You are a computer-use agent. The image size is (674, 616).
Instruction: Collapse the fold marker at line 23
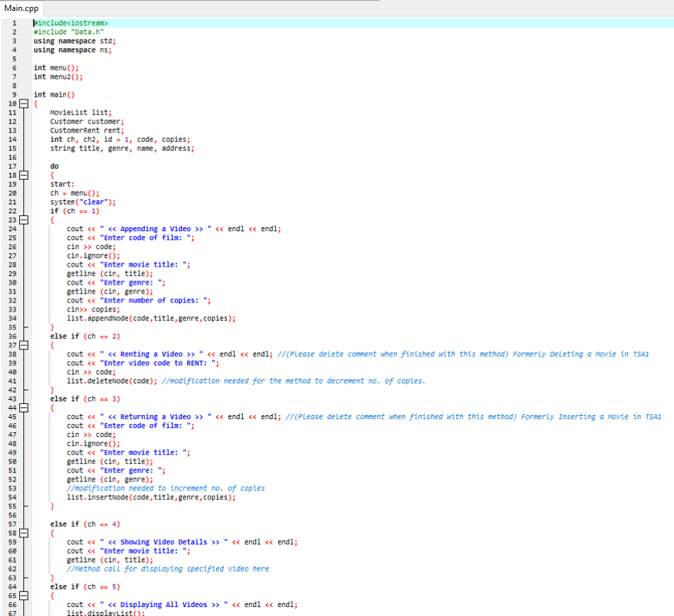[24, 220]
